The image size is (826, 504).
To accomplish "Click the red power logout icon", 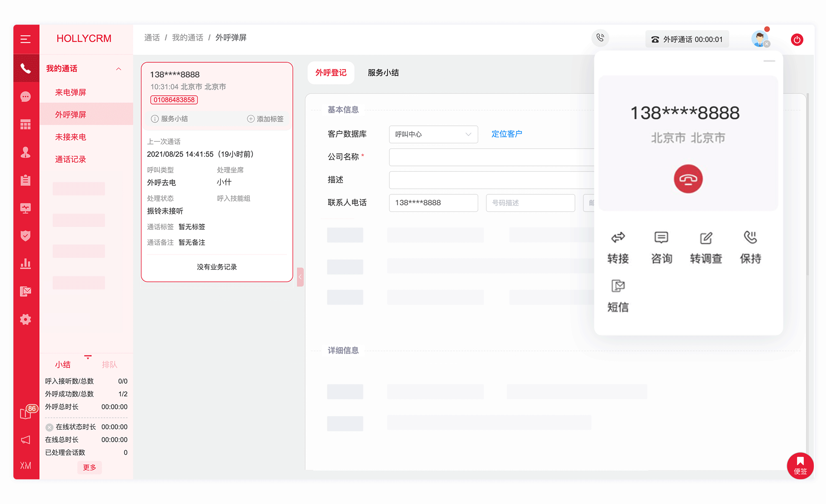I will tap(797, 40).
